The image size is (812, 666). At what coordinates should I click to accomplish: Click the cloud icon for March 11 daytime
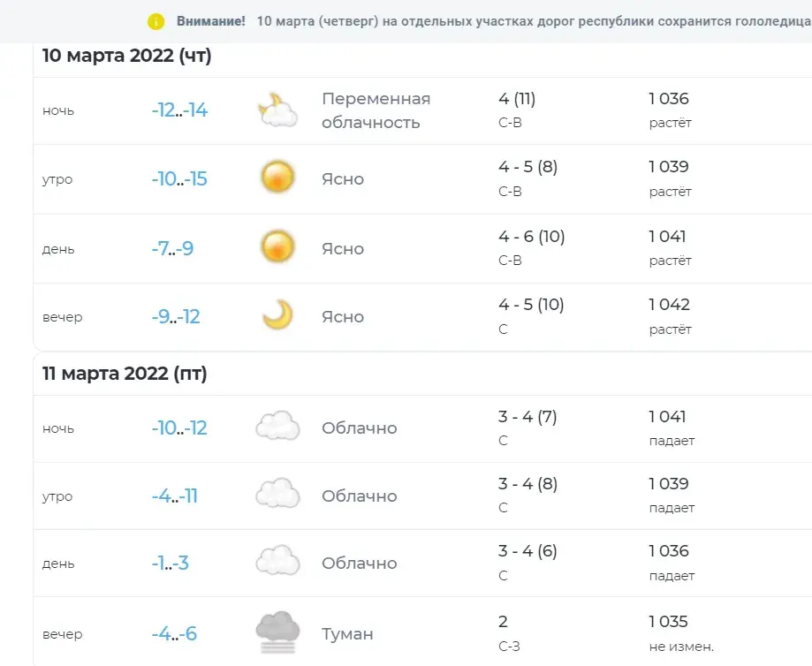point(277,562)
